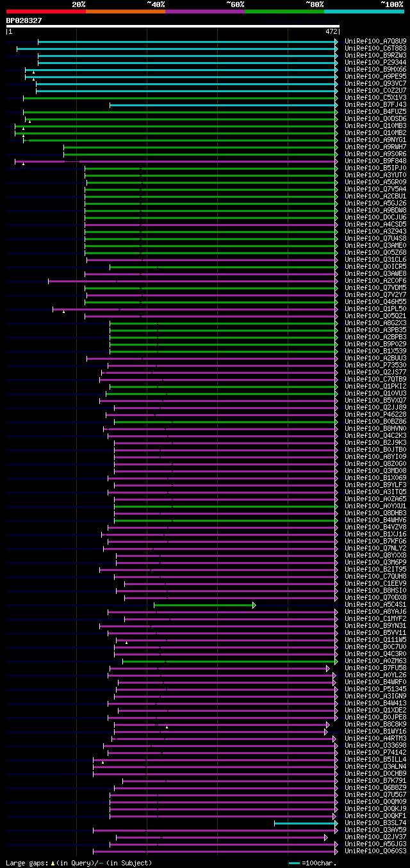Select the UniRef100_P46228 label

pyautogui.click(x=375, y=414)
